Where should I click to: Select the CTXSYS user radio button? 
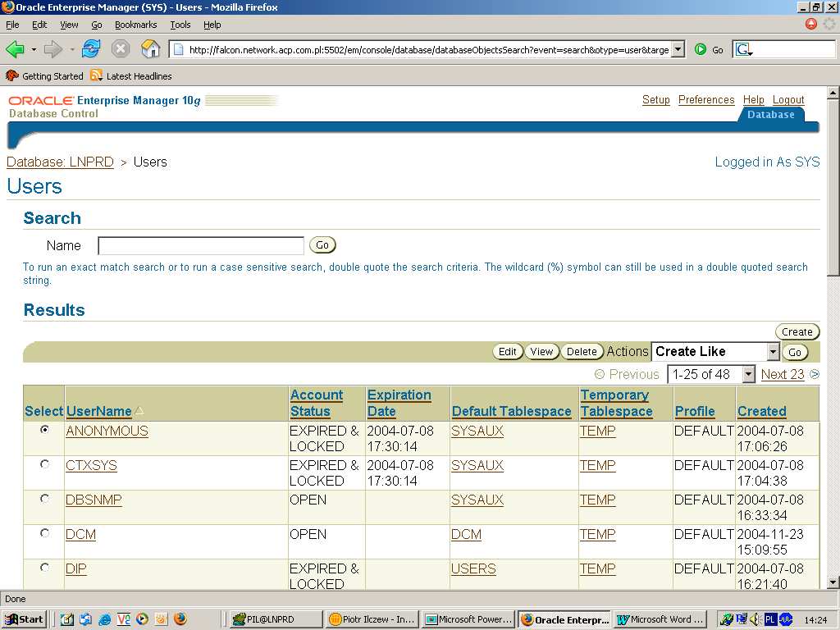coord(44,464)
